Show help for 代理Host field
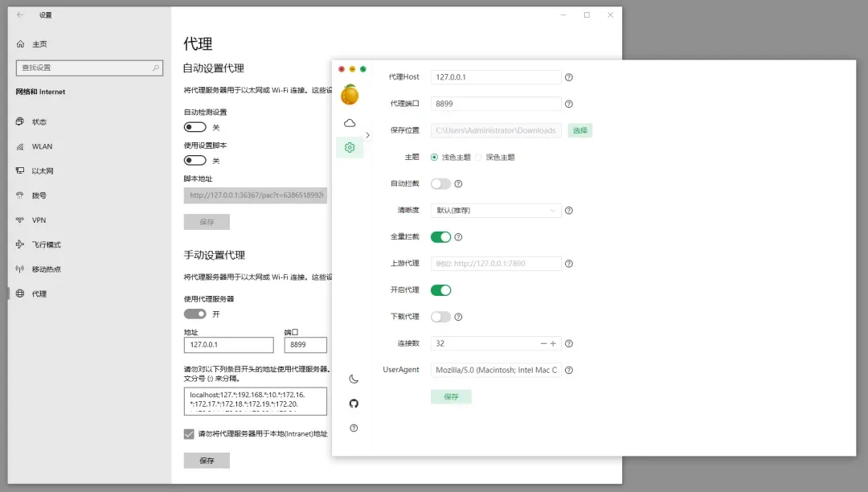 (x=568, y=77)
